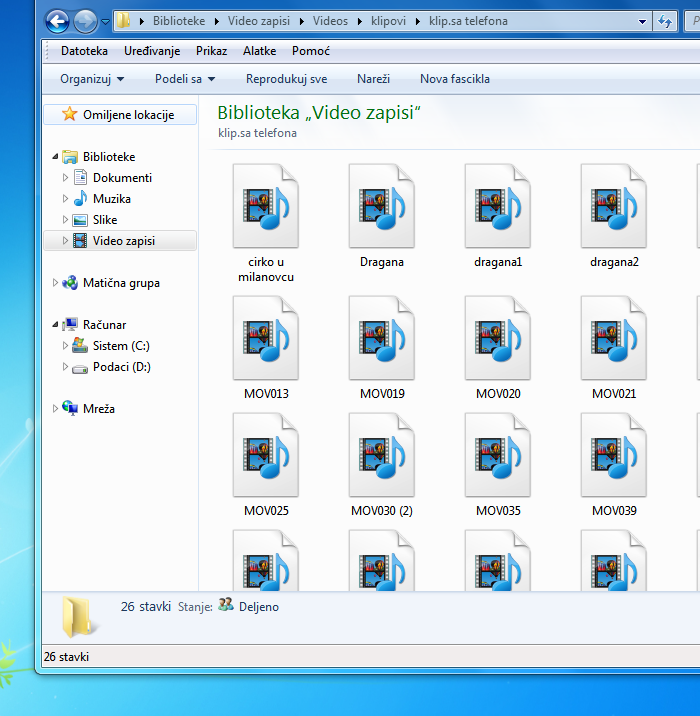
Task: Select the MOV013 video file
Action: point(266,348)
